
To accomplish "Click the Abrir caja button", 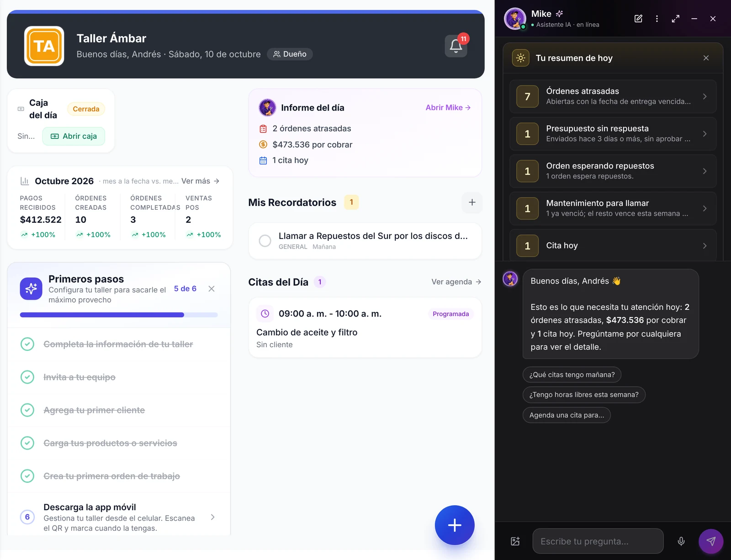I will tap(74, 136).
